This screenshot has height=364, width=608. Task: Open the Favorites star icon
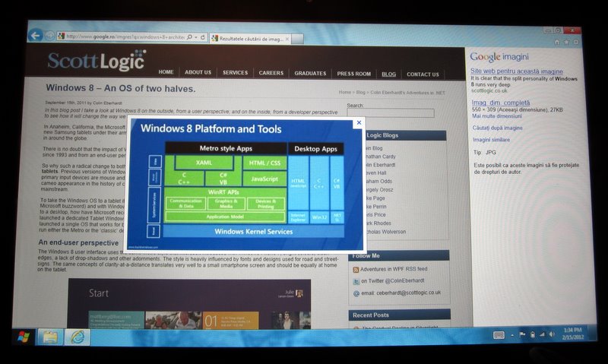[566, 42]
